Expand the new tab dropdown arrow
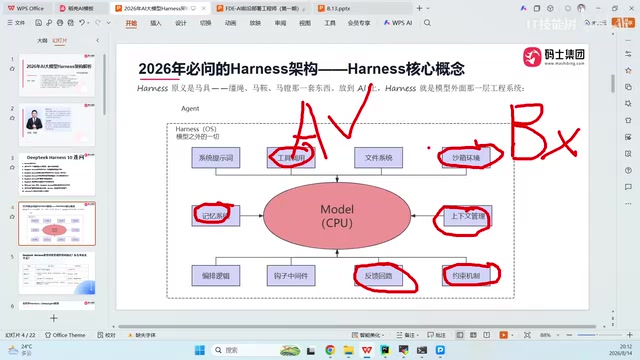640x360 pixels. 428,8
